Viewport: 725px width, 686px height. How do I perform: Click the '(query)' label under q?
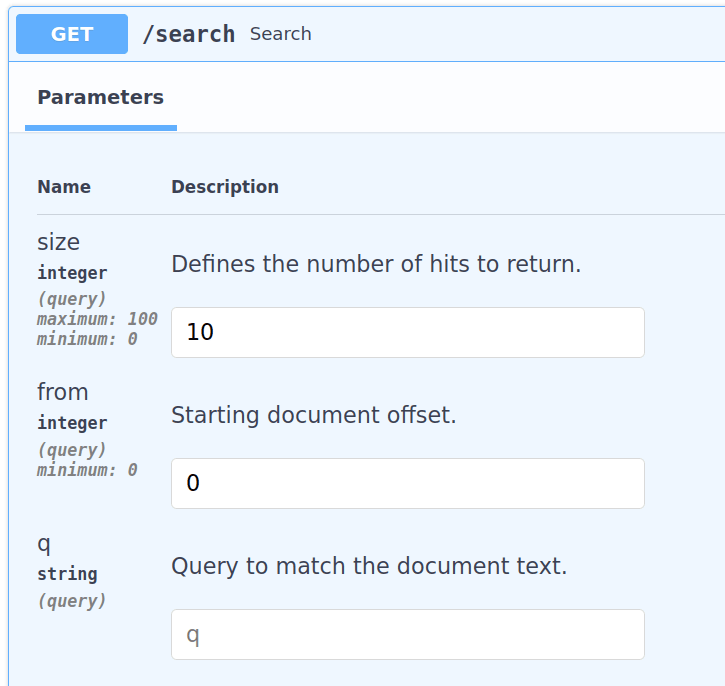(x=72, y=601)
